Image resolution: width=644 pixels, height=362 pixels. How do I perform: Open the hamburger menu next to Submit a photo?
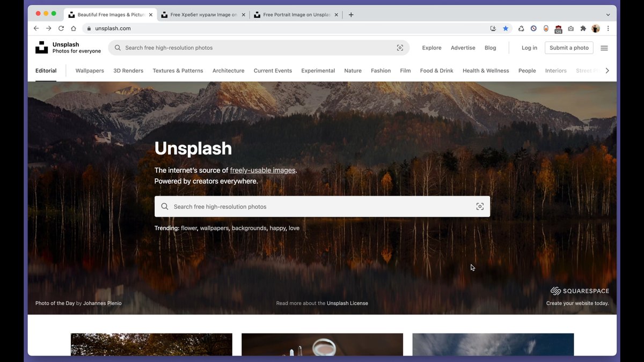click(x=604, y=48)
